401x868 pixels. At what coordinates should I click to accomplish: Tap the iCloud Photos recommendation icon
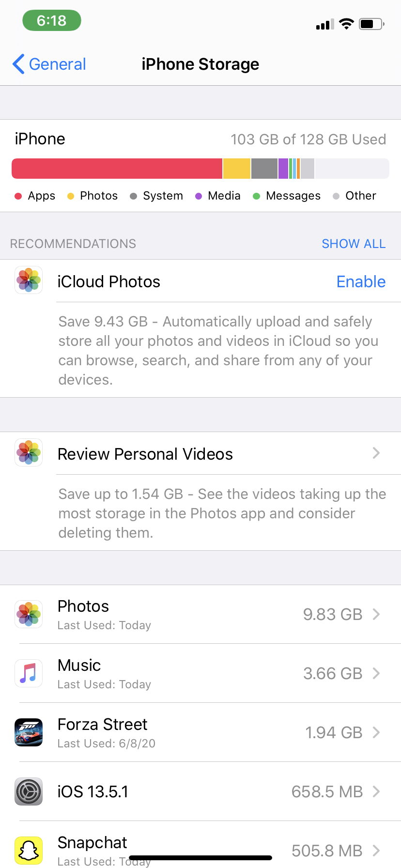tap(29, 280)
